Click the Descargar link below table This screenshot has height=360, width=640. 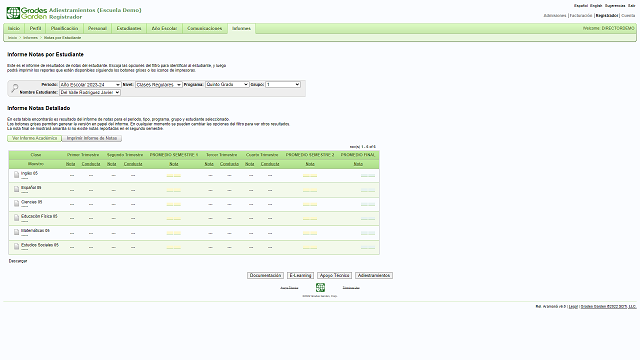[18, 261]
